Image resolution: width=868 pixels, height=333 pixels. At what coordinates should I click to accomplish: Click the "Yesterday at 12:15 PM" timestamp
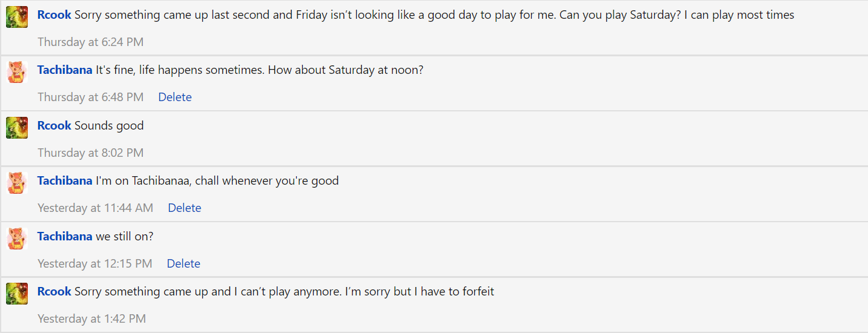94,263
